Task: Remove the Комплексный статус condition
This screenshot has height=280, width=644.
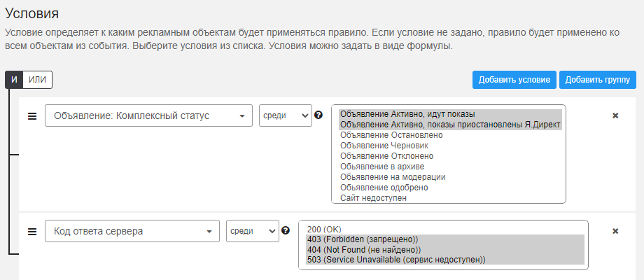Action: pos(615,115)
